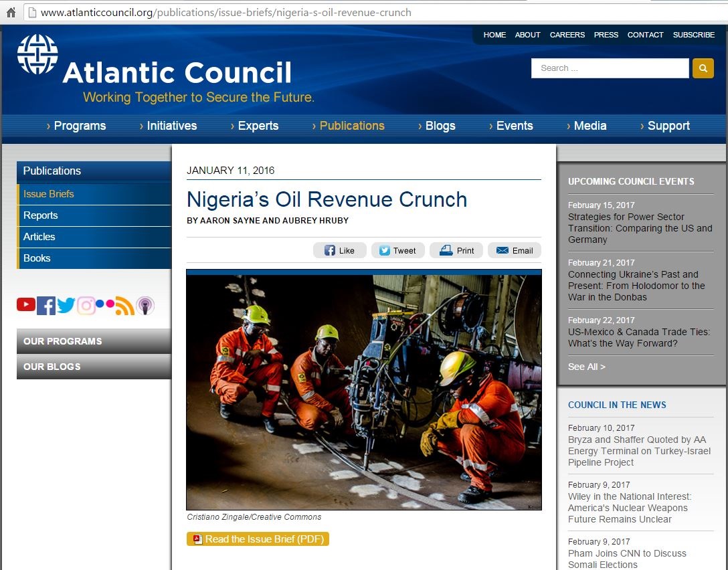Select Books in sidebar

pyautogui.click(x=94, y=258)
